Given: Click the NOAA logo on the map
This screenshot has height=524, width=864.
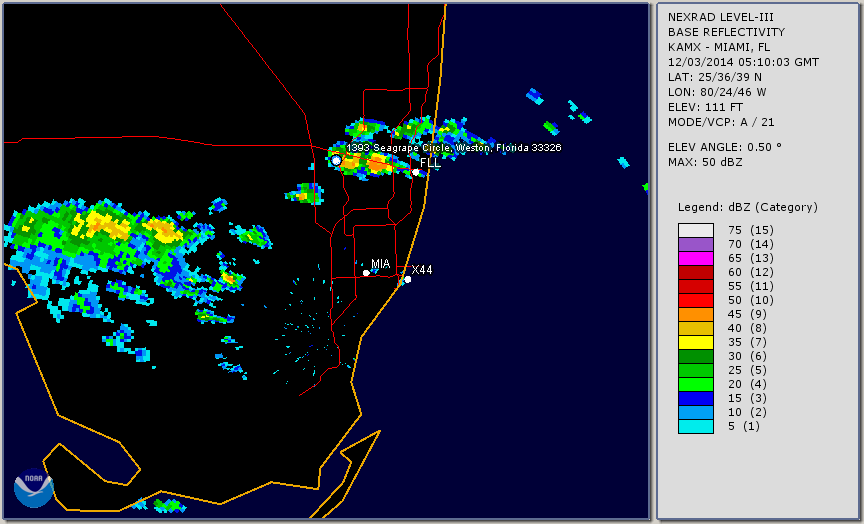Looking at the screenshot, I should point(34,488).
